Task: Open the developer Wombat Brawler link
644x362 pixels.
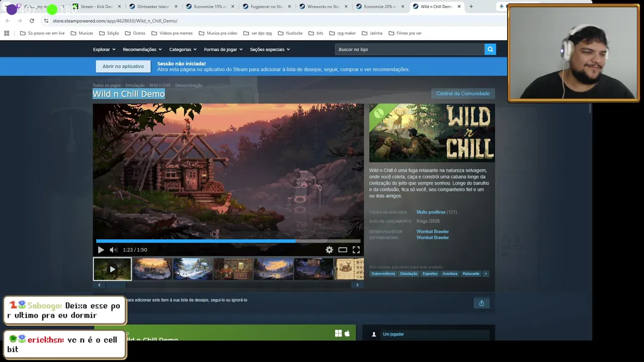Action: 433,232
